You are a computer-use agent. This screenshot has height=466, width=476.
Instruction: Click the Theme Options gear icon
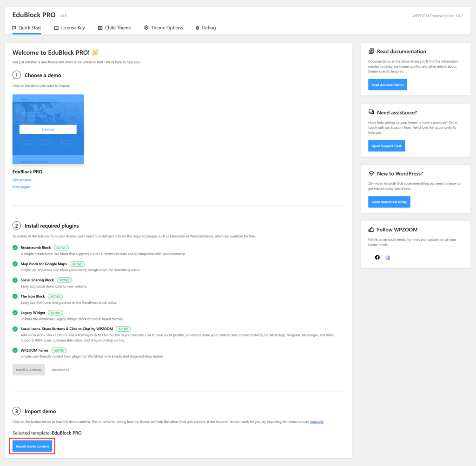coord(146,27)
